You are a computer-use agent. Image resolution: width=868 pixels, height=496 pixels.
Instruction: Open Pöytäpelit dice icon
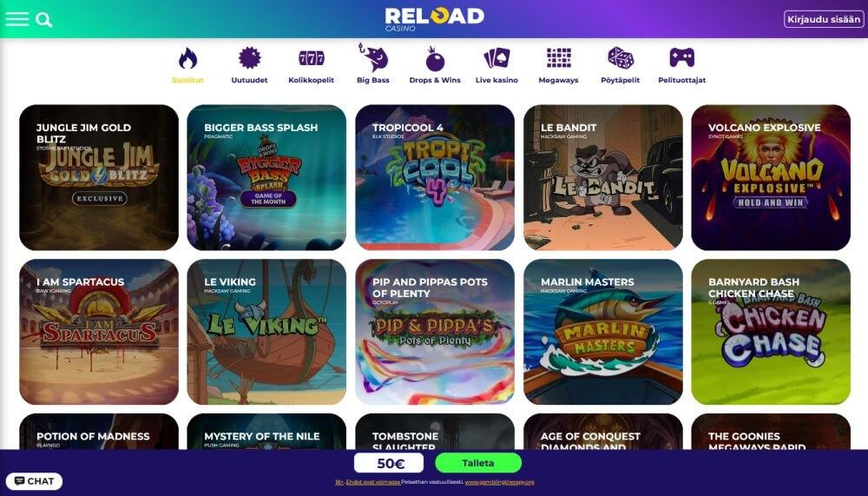coord(620,57)
